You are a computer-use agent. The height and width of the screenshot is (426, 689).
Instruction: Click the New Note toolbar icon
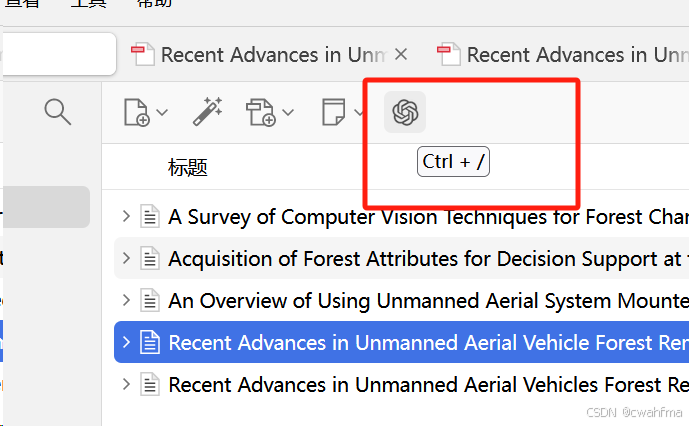tap(333, 113)
